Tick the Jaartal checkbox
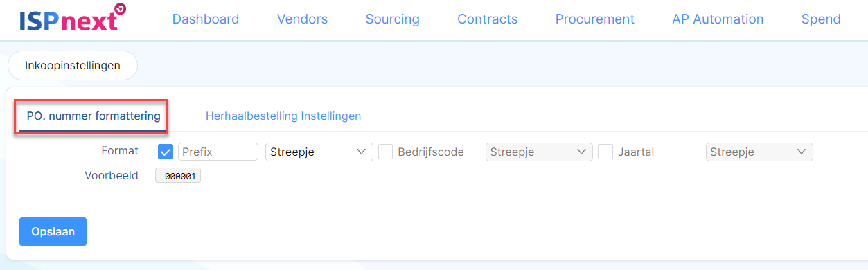 tap(605, 152)
